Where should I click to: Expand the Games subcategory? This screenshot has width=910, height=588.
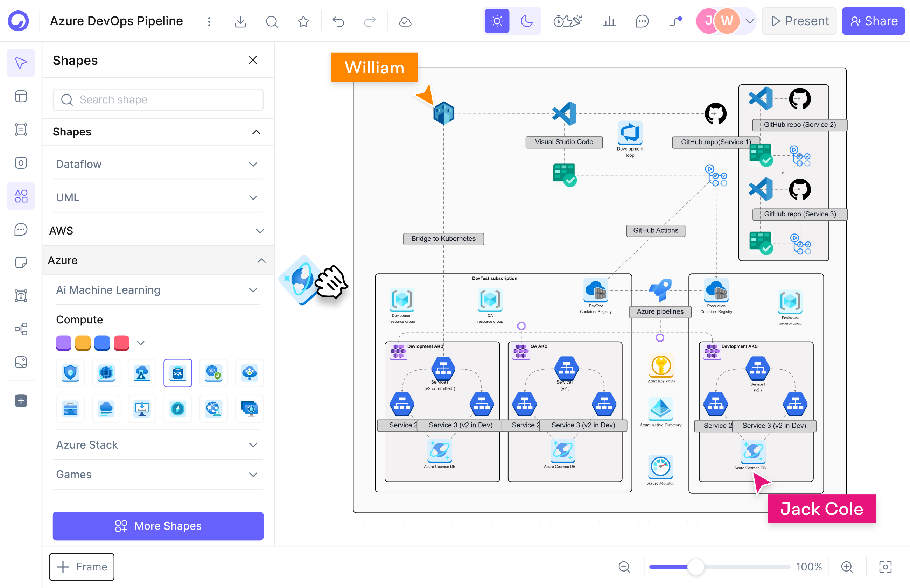pyautogui.click(x=158, y=474)
